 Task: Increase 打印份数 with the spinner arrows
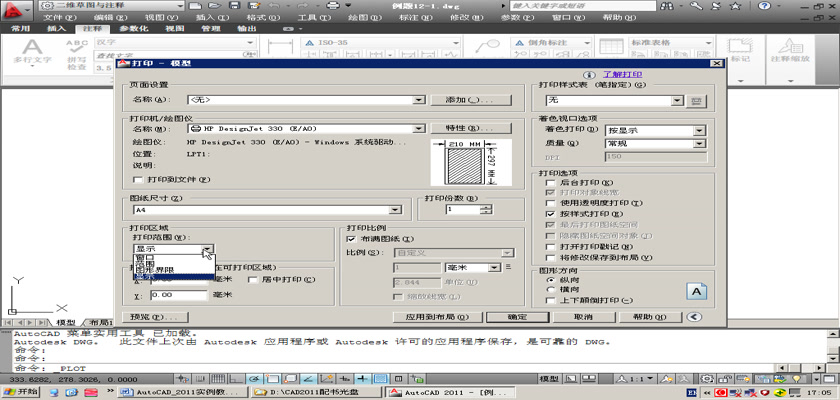pos(486,207)
